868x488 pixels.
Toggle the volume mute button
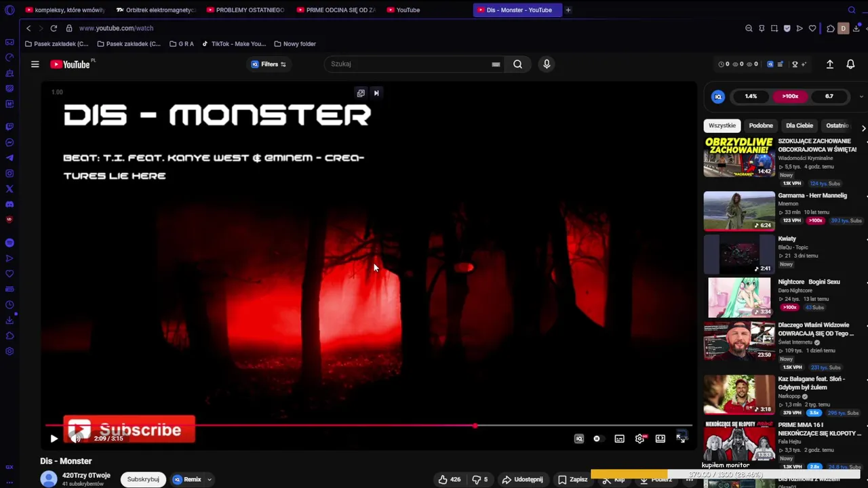[75, 439]
